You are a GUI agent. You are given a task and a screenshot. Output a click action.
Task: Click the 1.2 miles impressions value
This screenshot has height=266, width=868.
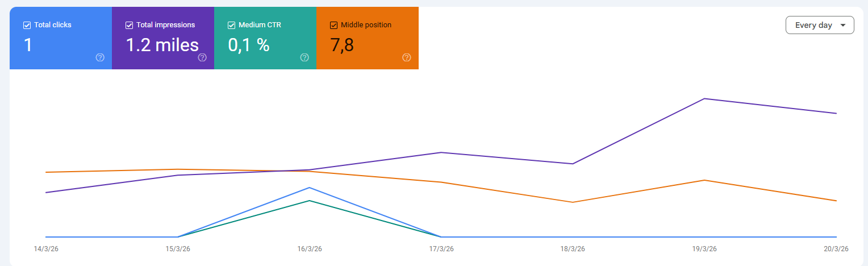pyautogui.click(x=162, y=45)
